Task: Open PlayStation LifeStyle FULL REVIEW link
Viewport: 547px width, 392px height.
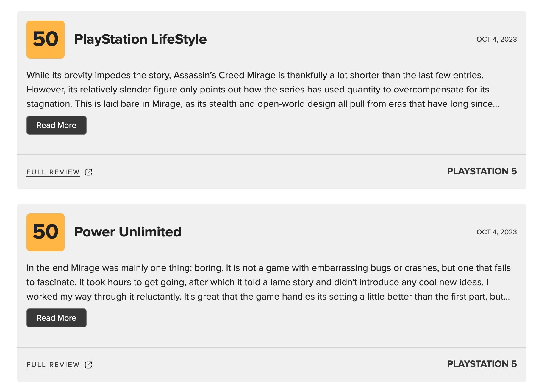Action: [x=53, y=172]
